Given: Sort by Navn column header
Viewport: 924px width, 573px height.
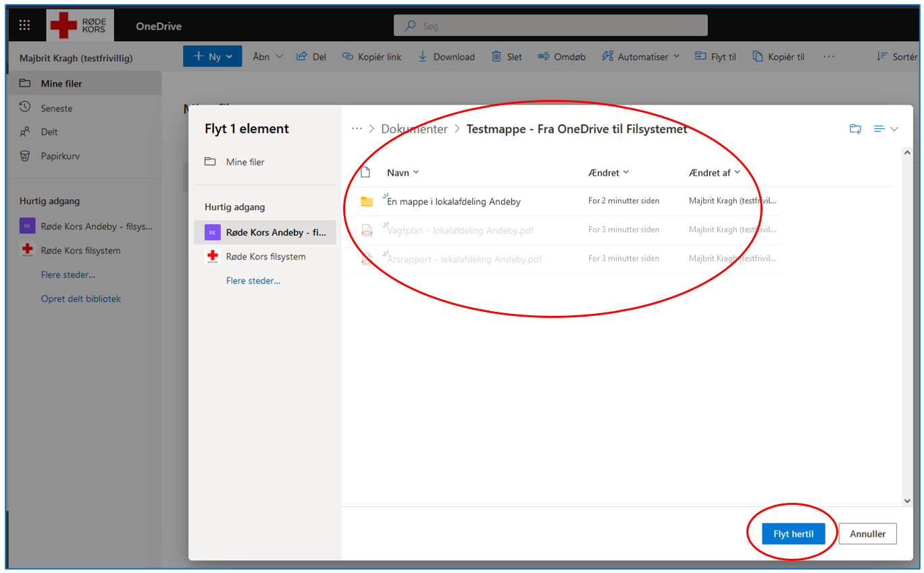Looking at the screenshot, I should (403, 173).
